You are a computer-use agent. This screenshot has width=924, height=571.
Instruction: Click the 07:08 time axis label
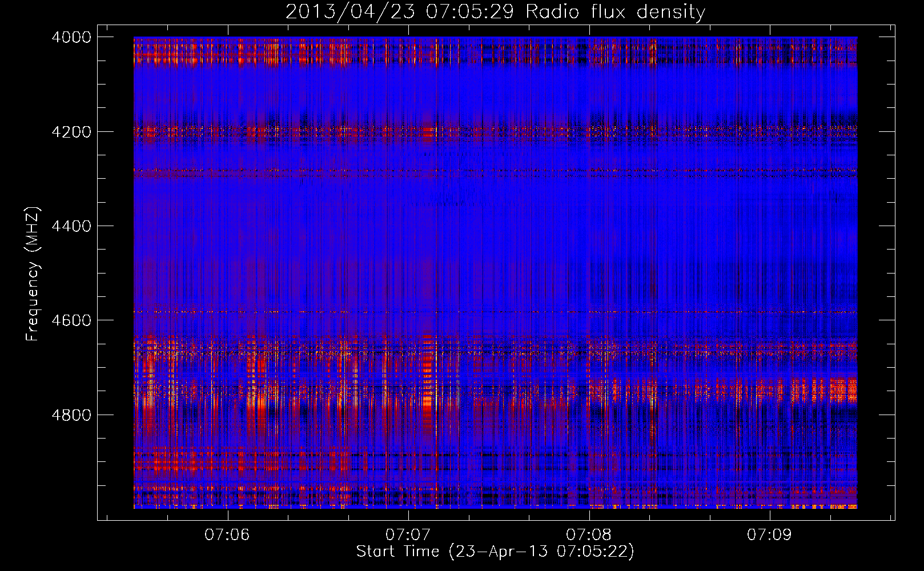coord(589,535)
